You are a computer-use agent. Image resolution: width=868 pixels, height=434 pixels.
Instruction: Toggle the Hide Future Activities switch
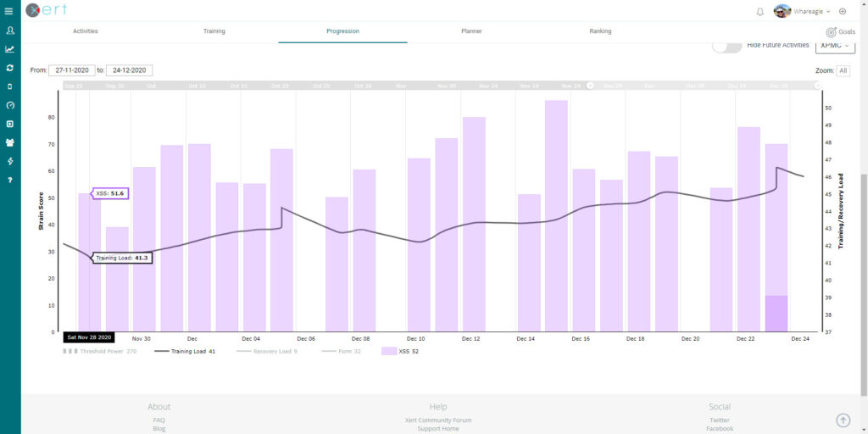point(726,46)
